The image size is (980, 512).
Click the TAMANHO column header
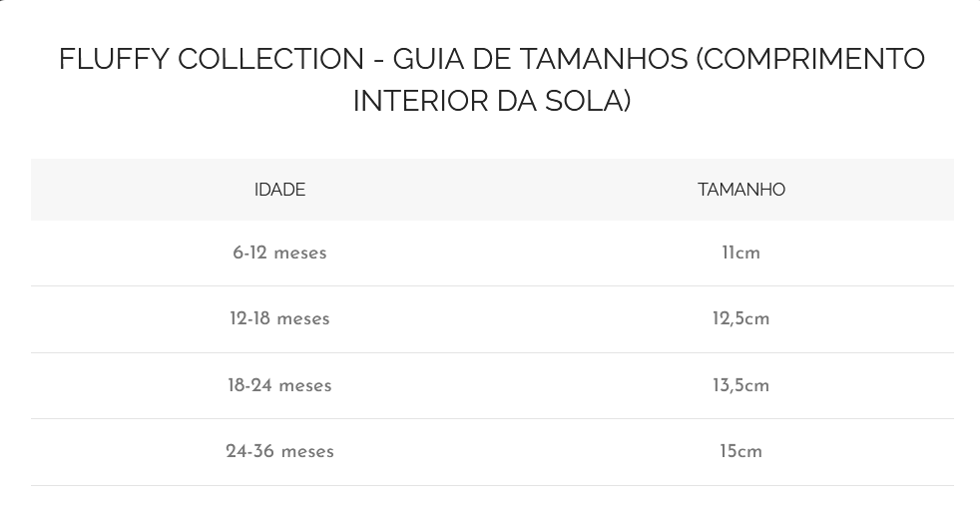coord(741,190)
